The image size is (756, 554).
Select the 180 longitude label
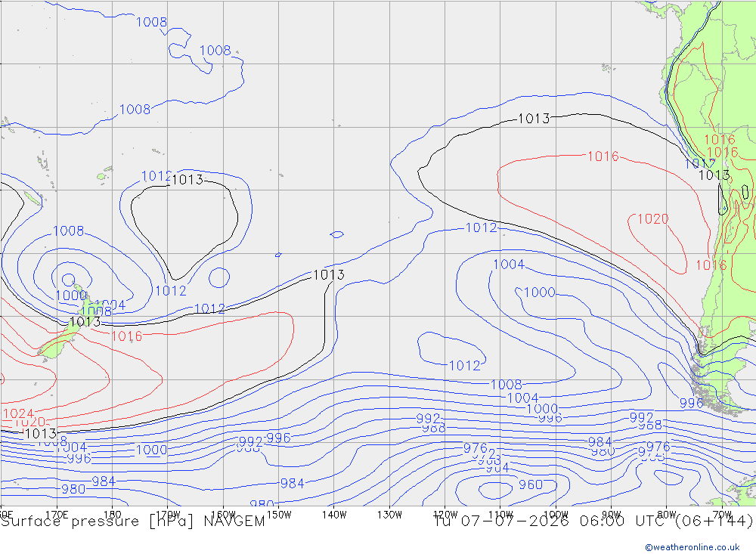tap(113, 515)
